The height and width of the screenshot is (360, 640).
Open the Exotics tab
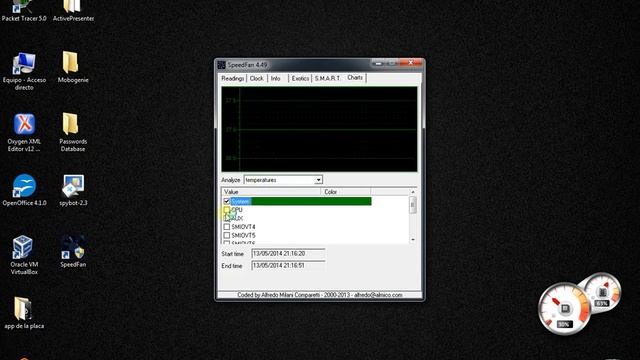300,78
